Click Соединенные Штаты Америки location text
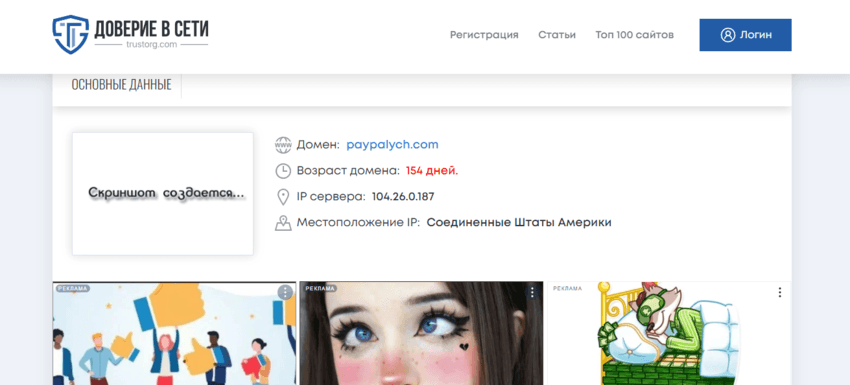 519,223
